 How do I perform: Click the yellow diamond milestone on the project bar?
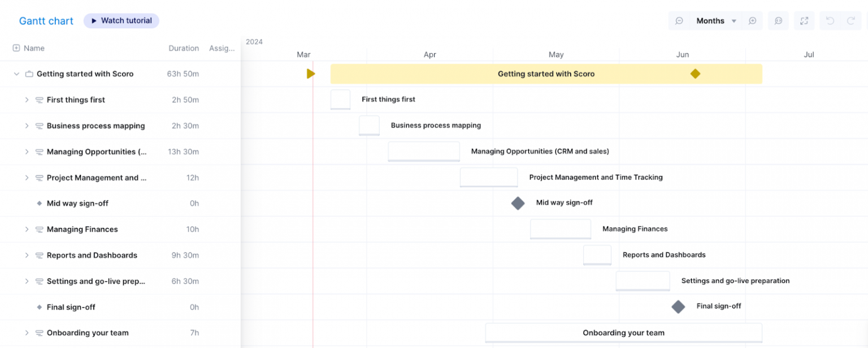pos(695,74)
